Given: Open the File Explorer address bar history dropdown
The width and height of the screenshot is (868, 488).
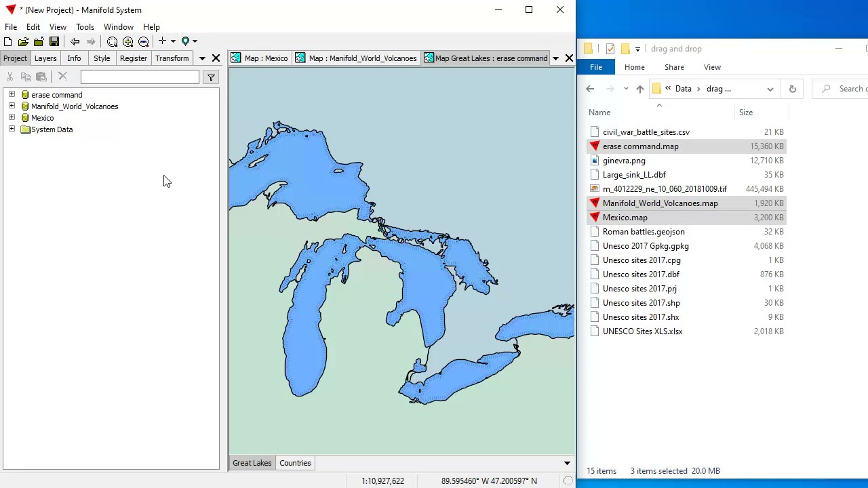Looking at the screenshot, I should [x=770, y=89].
